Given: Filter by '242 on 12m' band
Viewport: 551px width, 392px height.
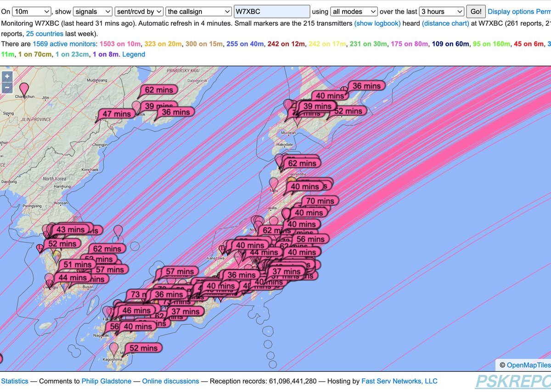Looking at the screenshot, I should tap(286, 44).
